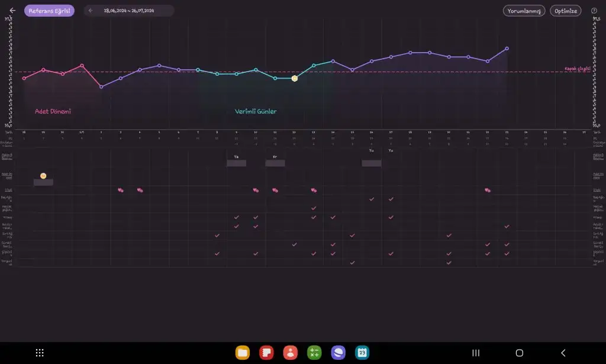Image resolution: width=606 pixels, height=364 pixels.
Task: Tap the Android home navigation button
Action: pyautogui.click(x=520, y=353)
